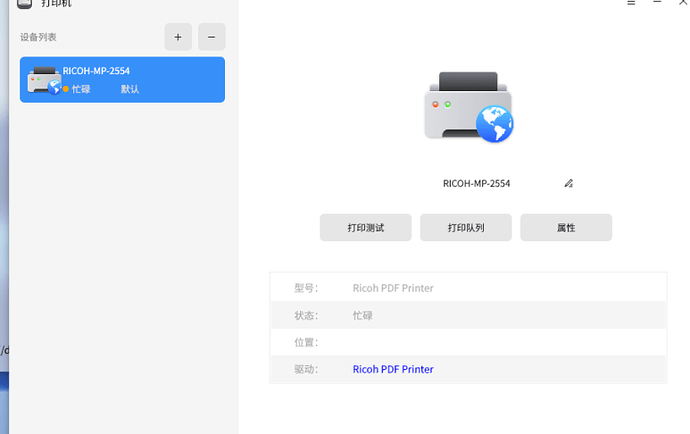The image size is (690, 434).
Task: Click the small printer icon in device list
Action: coord(44,80)
